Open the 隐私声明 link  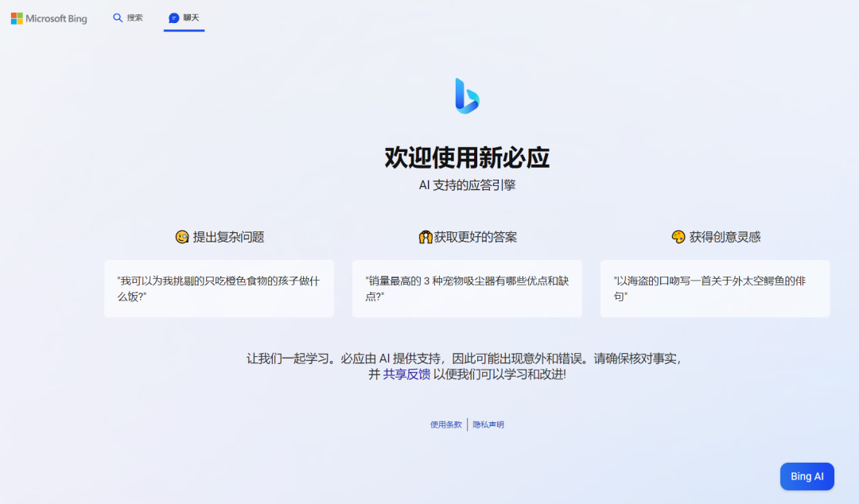pyautogui.click(x=488, y=425)
